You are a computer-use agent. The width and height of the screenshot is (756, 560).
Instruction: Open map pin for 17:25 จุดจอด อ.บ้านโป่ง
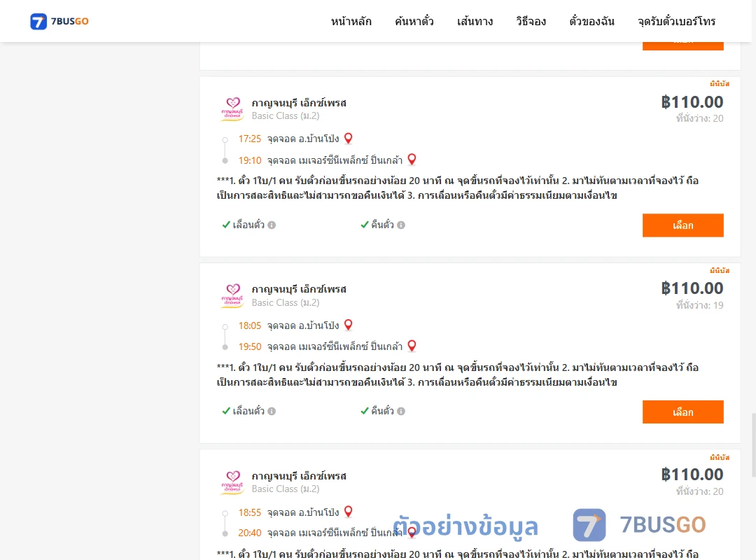(x=348, y=139)
